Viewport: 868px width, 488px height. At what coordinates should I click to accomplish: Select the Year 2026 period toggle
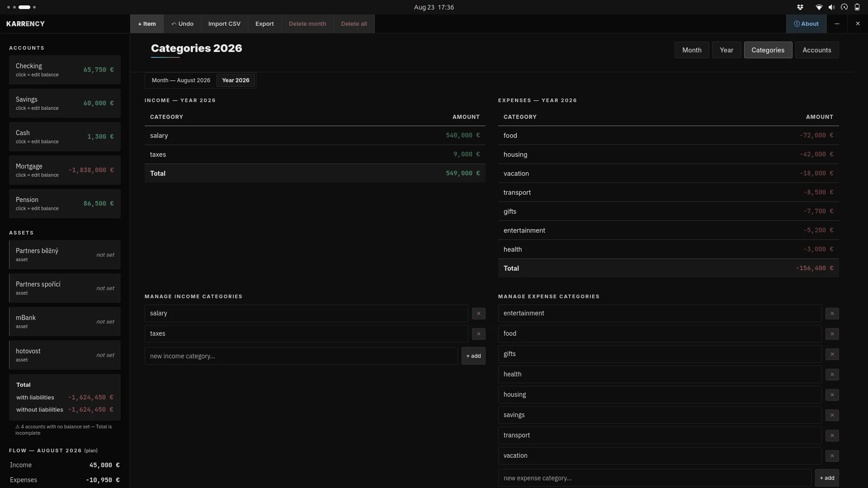236,80
